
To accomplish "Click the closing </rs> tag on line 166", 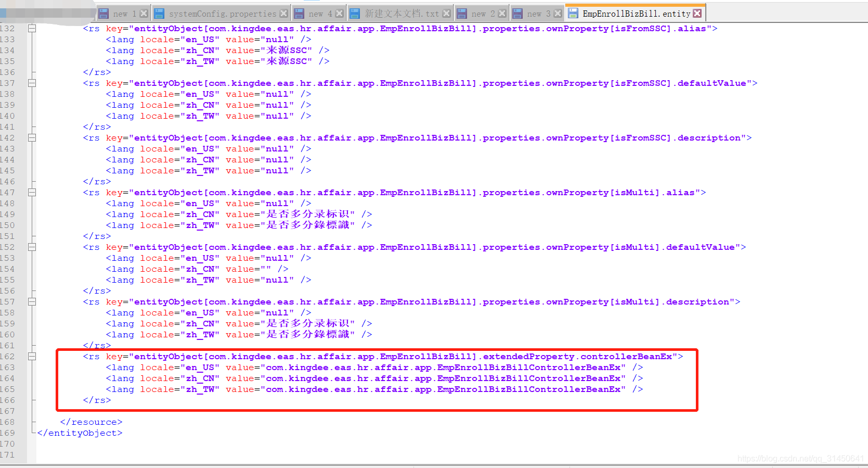I will (97, 400).
